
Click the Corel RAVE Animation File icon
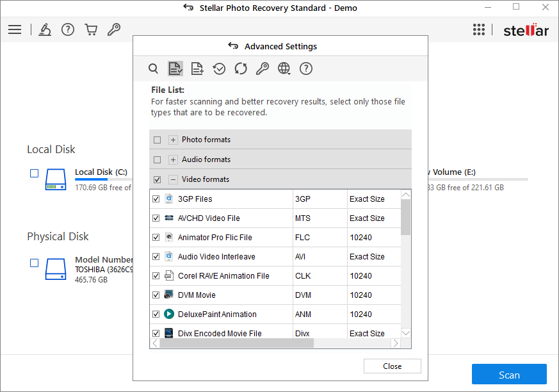tap(169, 275)
